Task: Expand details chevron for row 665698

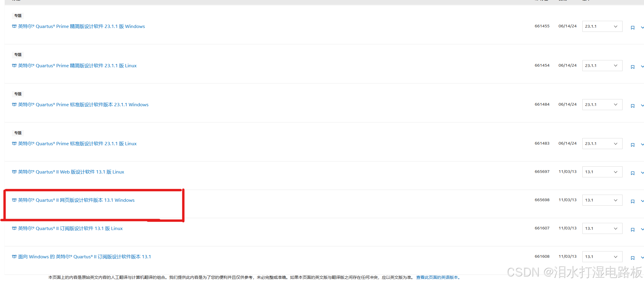Action: point(642,201)
